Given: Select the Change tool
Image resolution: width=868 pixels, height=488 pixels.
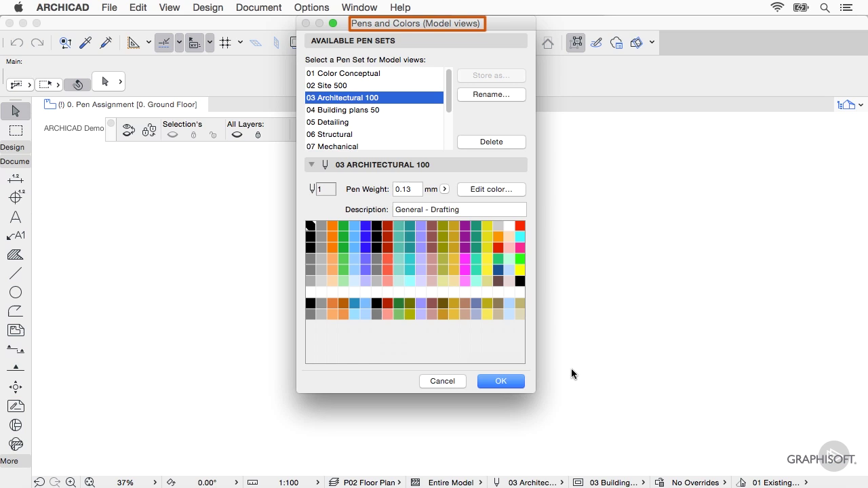Looking at the screenshot, I should coord(16,444).
